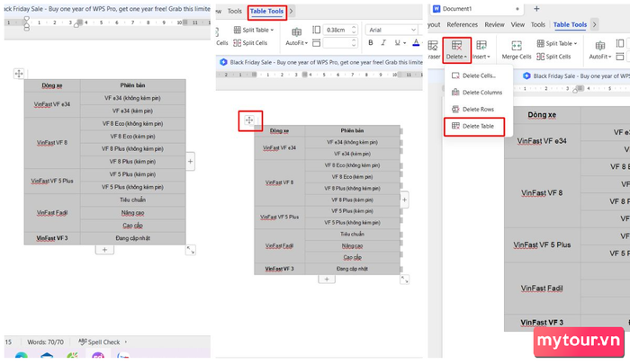Click 'VinFast VF e34' cell in right table

(x=542, y=141)
